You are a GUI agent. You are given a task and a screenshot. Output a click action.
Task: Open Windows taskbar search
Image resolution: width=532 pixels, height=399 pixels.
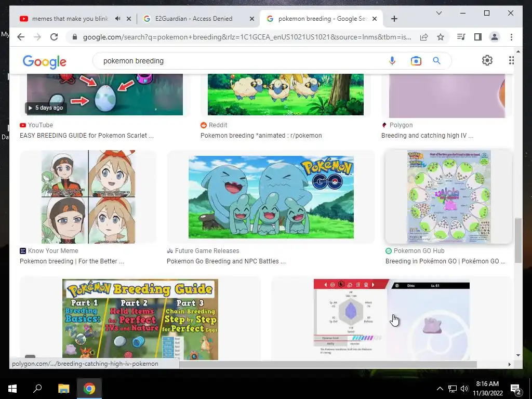[x=37, y=388]
